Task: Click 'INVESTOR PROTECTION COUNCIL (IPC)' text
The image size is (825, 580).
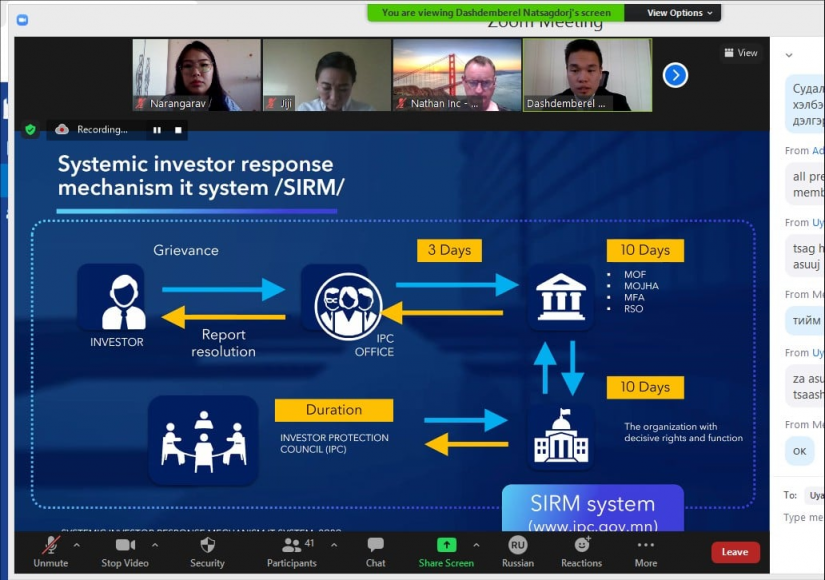Action: (x=334, y=443)
